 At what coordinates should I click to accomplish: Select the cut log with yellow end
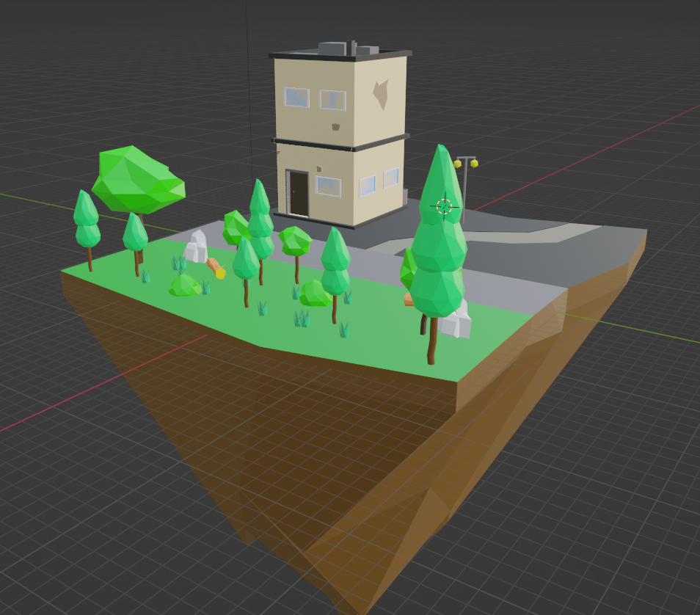pyautogui.click(x=216, y=268)
